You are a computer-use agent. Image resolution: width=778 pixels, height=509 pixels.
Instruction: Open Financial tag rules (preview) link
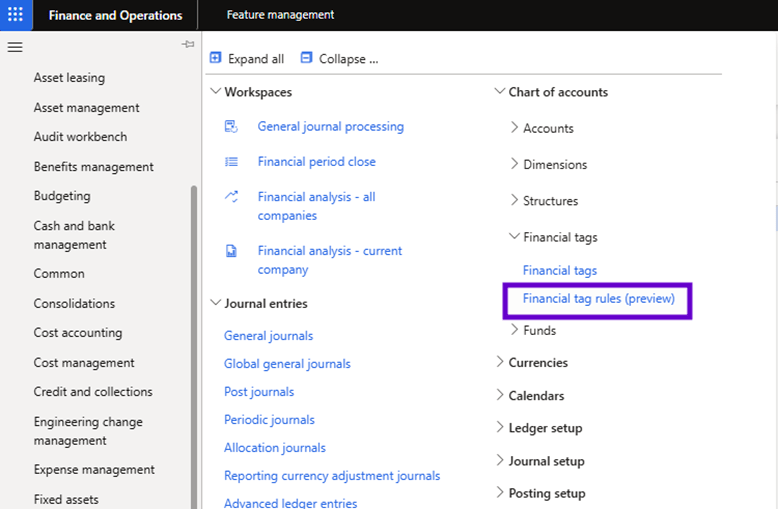598,299
